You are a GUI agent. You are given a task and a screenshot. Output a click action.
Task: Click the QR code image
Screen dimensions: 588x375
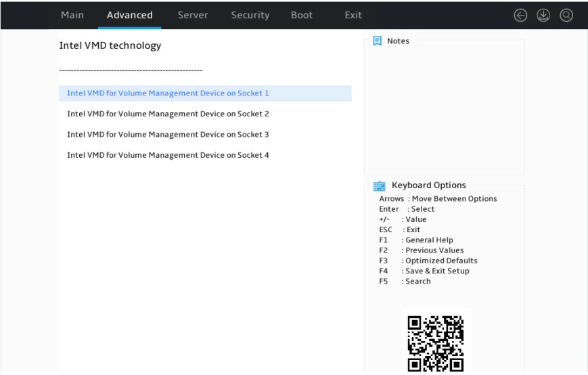[436, 343]
